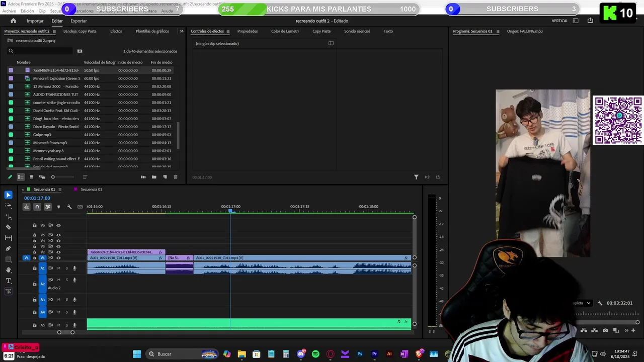Select the Type tool

(x=9, y=281)
